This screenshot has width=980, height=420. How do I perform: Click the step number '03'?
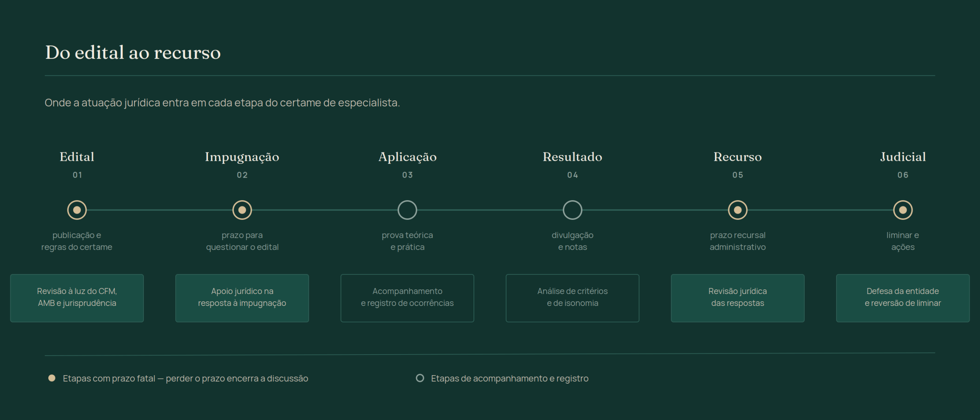click(x=407, y=175)
